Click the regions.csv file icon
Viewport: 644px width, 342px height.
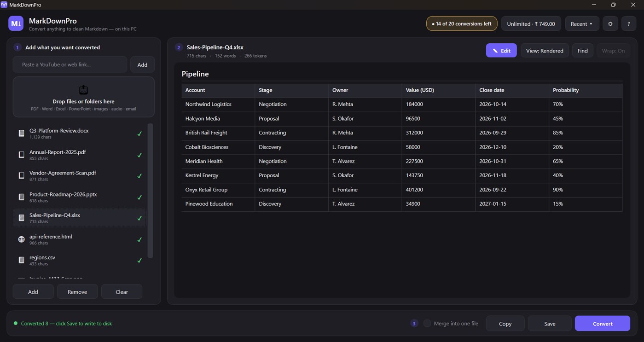[x=21, y=261]
